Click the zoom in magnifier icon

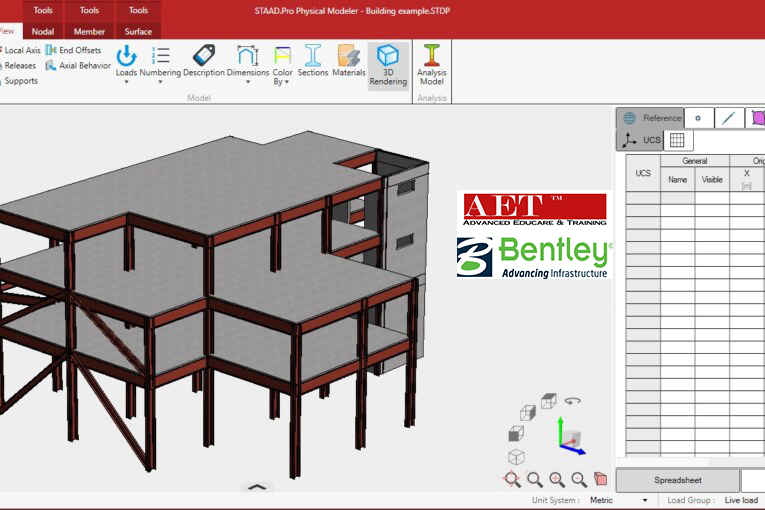(557, 480)
